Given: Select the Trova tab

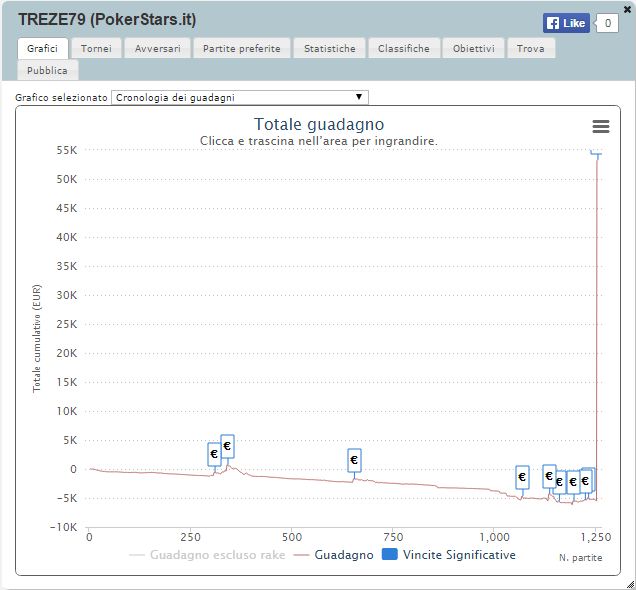Looking at the screenshot, I should [531, 49].
